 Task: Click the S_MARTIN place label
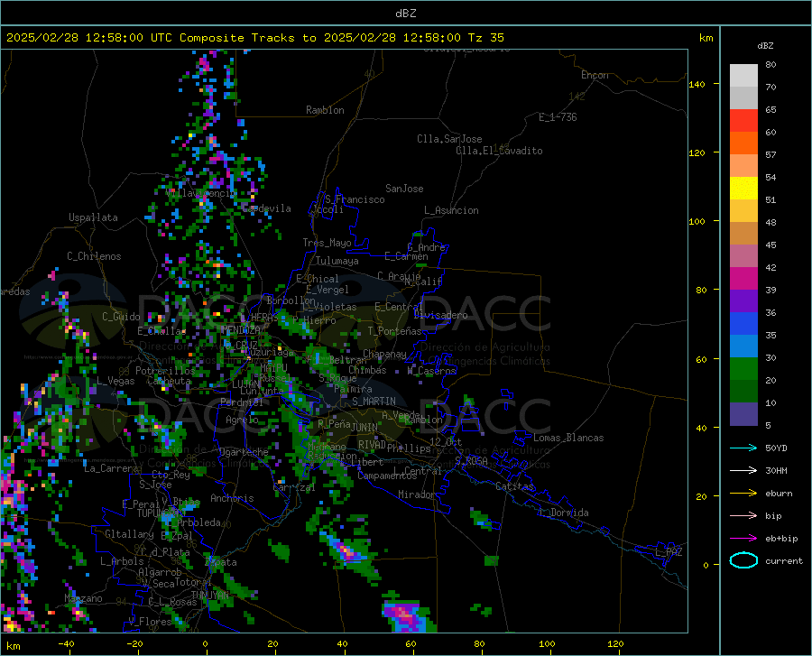[374, 402]
